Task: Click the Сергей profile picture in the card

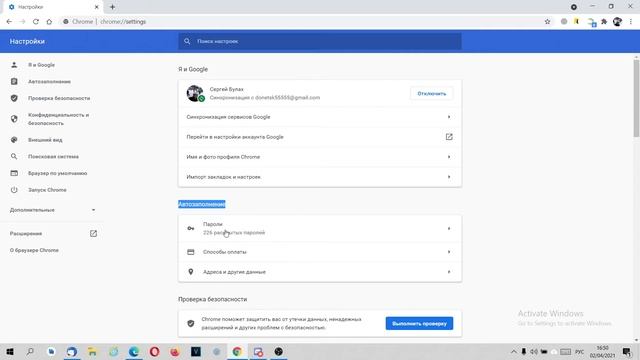Action: tap(195, 93)
